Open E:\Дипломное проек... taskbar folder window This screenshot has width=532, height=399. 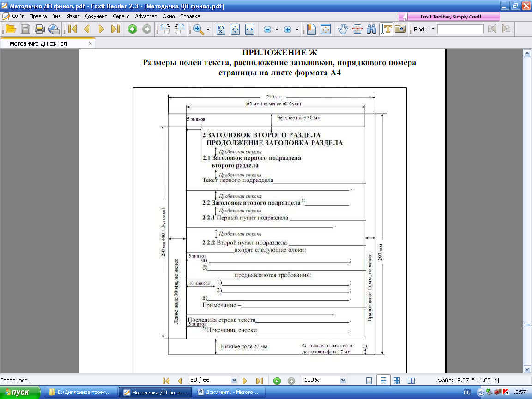click(81, 392)
